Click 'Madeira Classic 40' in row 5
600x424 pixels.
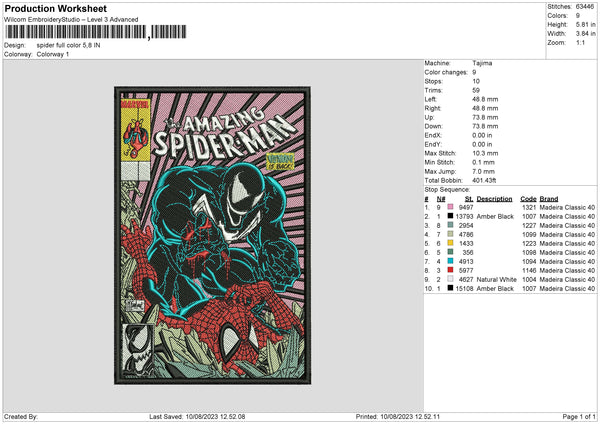tap(567, 243)
